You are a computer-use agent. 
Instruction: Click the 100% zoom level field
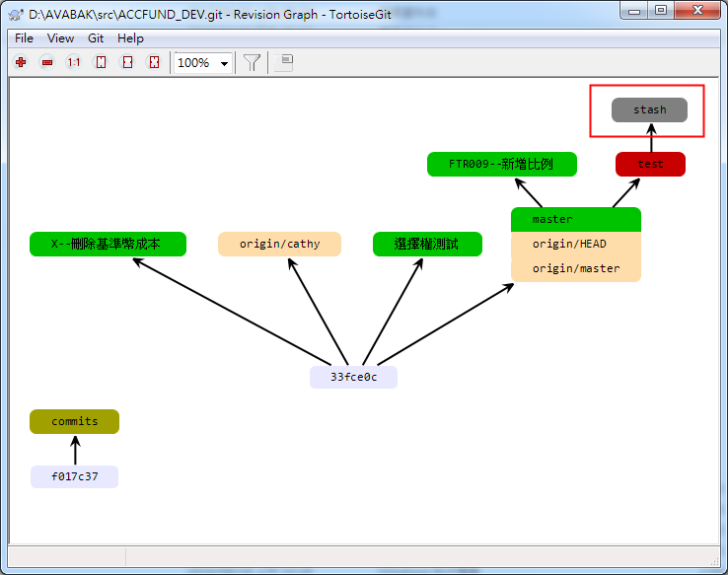(x=203, y=63)
